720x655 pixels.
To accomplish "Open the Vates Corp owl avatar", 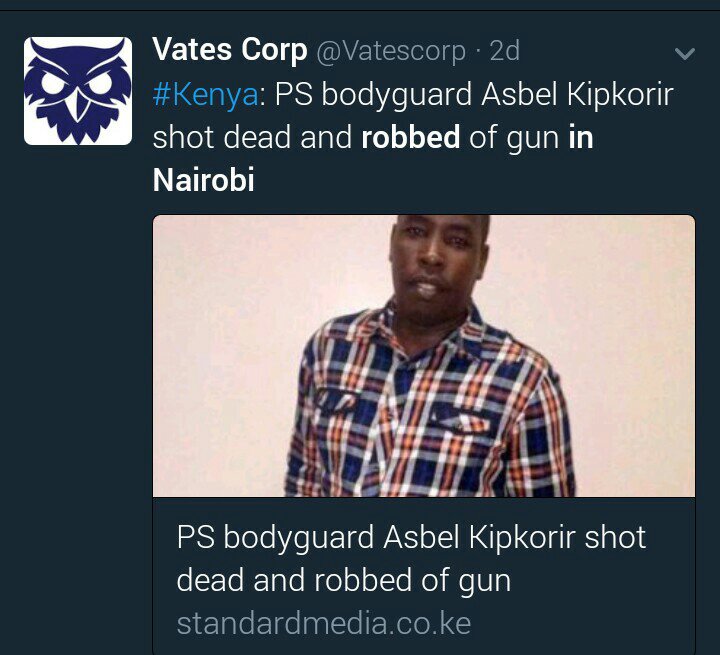I will pyautogui.click(x=78, y=91).
